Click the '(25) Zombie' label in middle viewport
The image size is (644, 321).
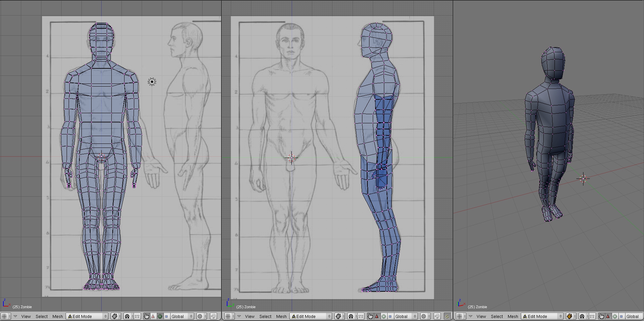(x=246, y=307)
